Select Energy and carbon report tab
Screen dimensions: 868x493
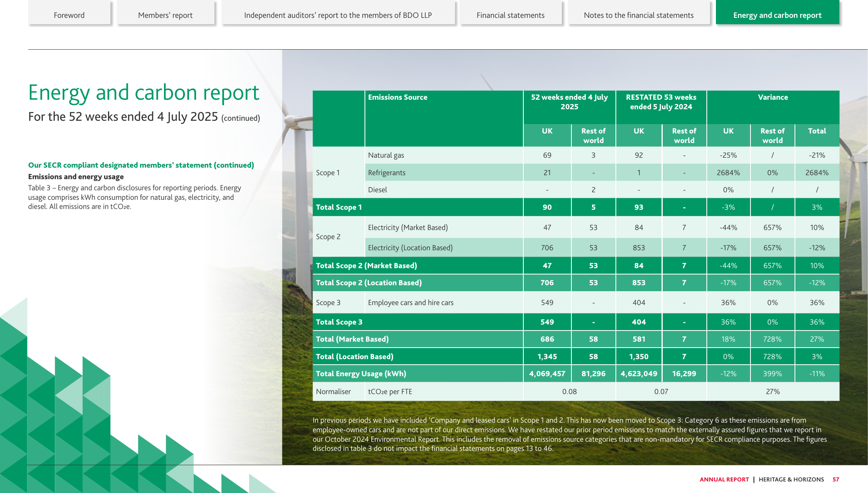point(777,13)
